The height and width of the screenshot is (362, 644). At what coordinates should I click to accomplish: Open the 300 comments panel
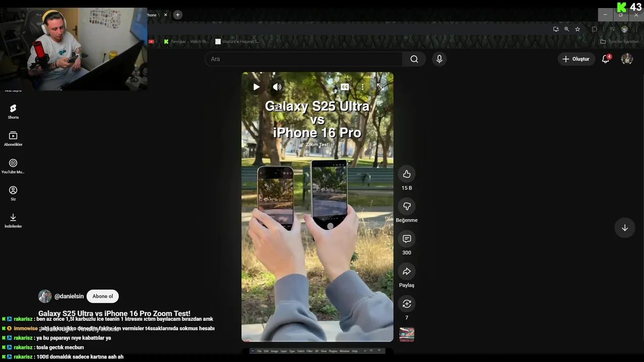(407, 239)
